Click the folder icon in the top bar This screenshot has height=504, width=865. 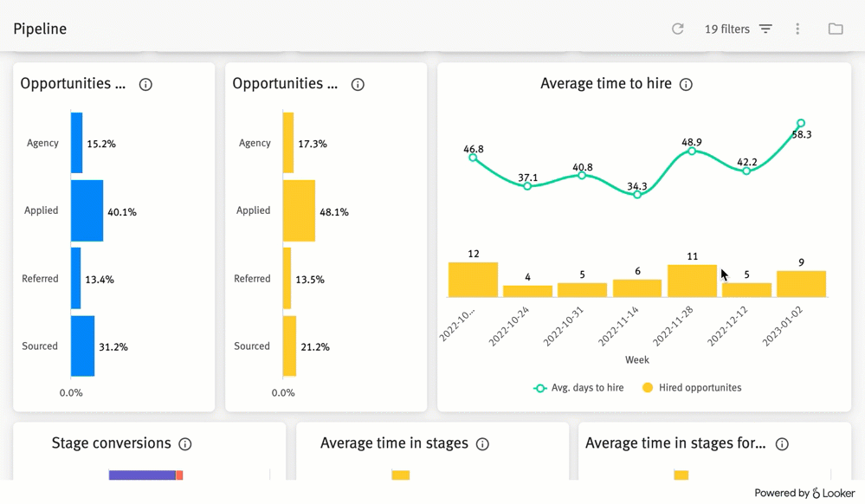pyautogui.click(x=836, y=29)
